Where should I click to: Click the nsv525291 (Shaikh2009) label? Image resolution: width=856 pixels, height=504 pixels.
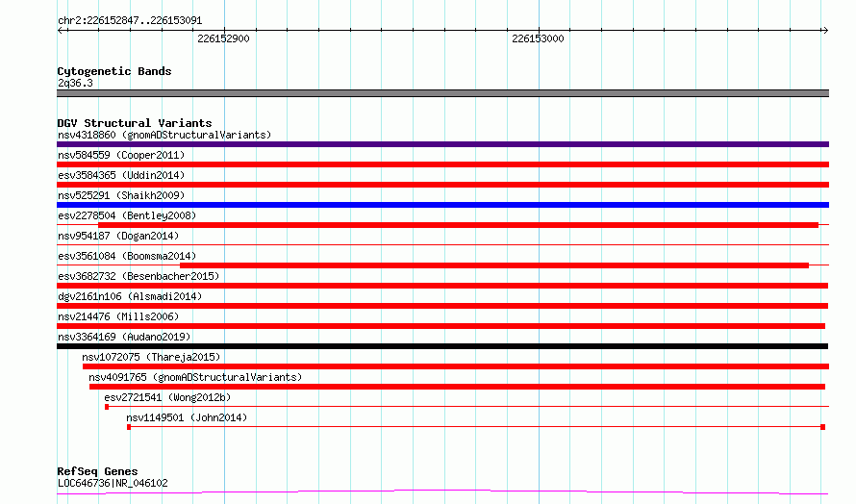(x=121, y=195)
